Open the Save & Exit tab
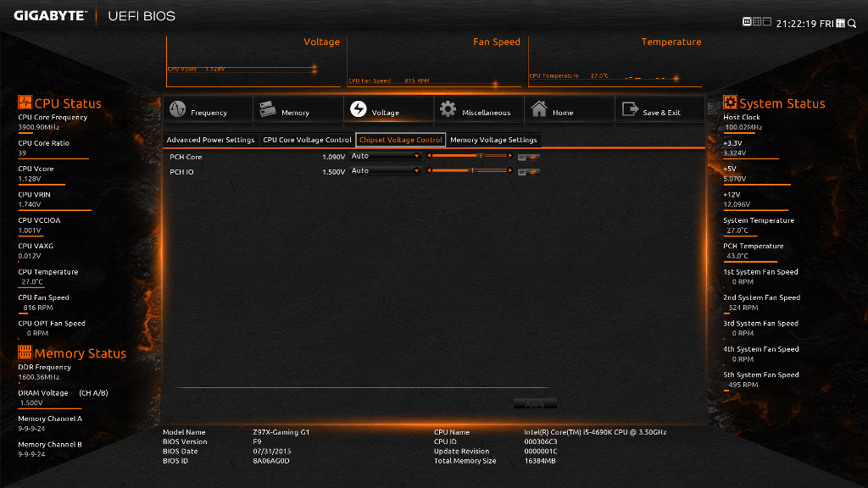Screen dimensions: 868x488 point(659,108)
